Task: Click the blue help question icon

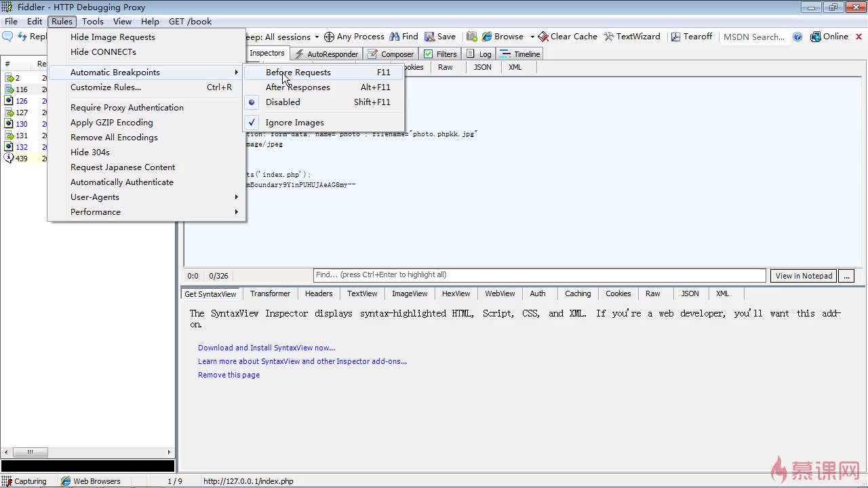Action: click(797, 37)
